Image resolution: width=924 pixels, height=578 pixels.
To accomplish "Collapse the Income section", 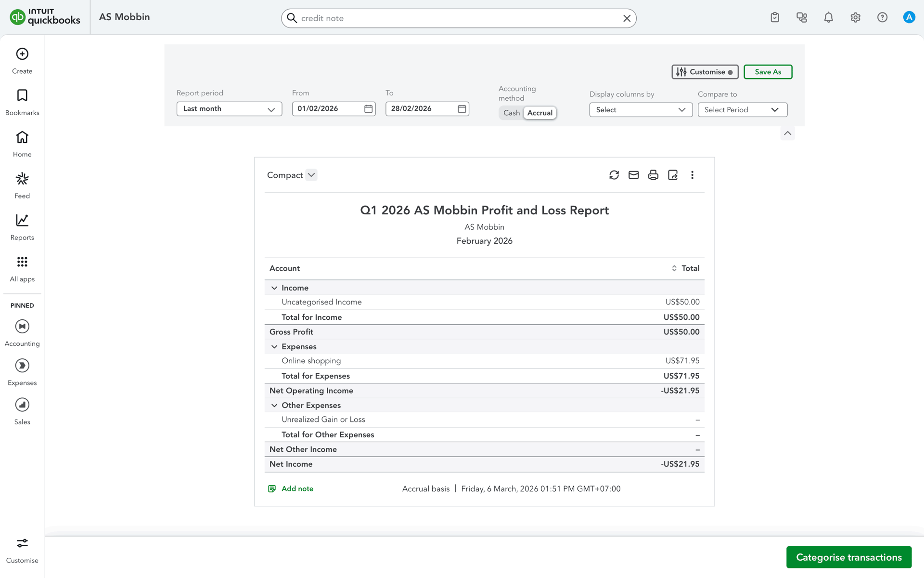I will click(274, 288).
